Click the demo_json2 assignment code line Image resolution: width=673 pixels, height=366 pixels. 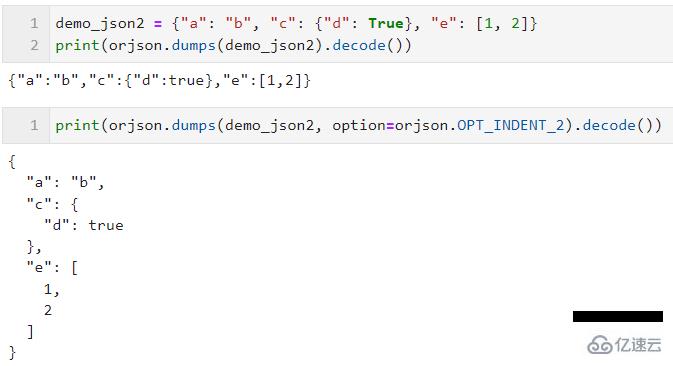[x=296, y=23]
